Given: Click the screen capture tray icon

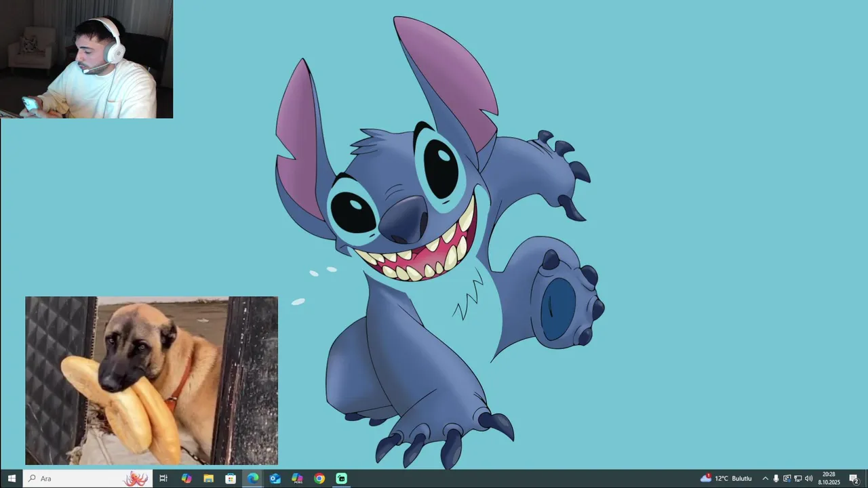Looking at the screenshot, I should 787,479.
